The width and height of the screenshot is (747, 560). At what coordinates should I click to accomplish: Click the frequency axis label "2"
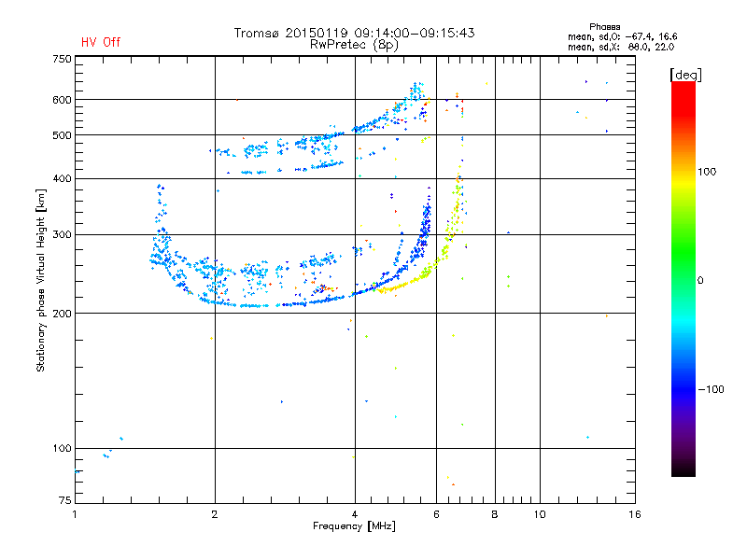(215, 514)
